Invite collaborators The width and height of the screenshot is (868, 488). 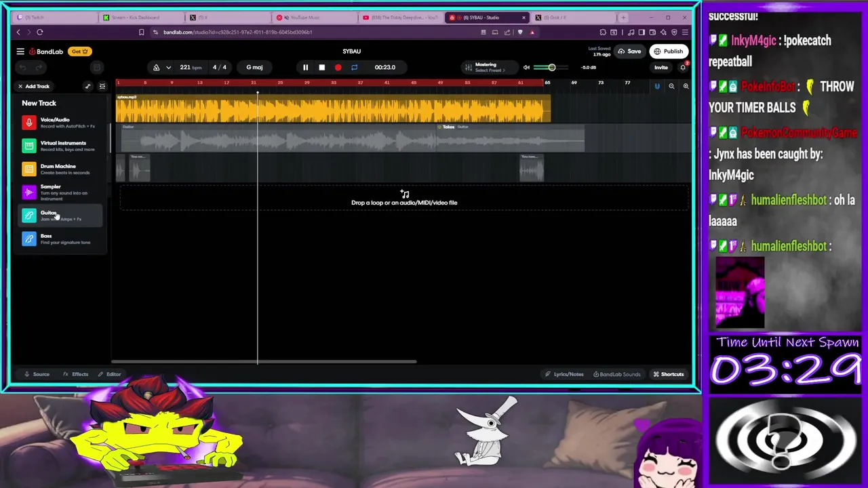660,67
